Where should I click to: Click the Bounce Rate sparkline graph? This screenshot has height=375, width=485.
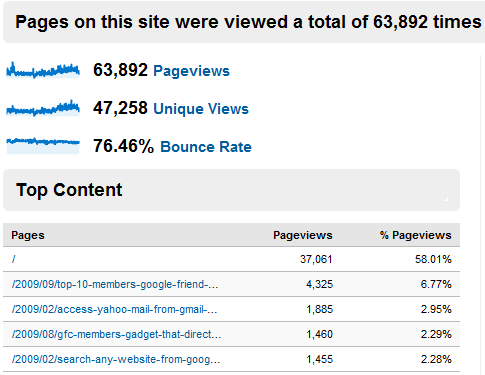click(x=43, y=145)
